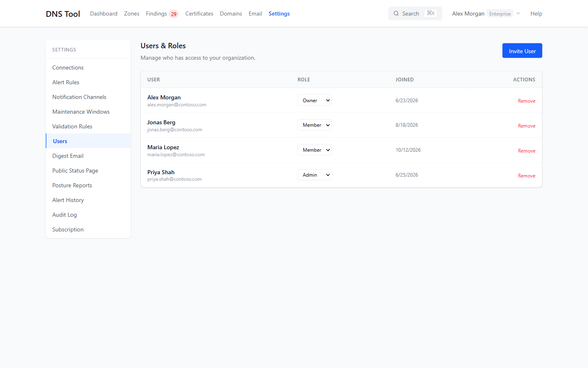The height and width of the screenshot is (368, 588).
Task: Open the account menu chevron
Action: tap(518, 13)
